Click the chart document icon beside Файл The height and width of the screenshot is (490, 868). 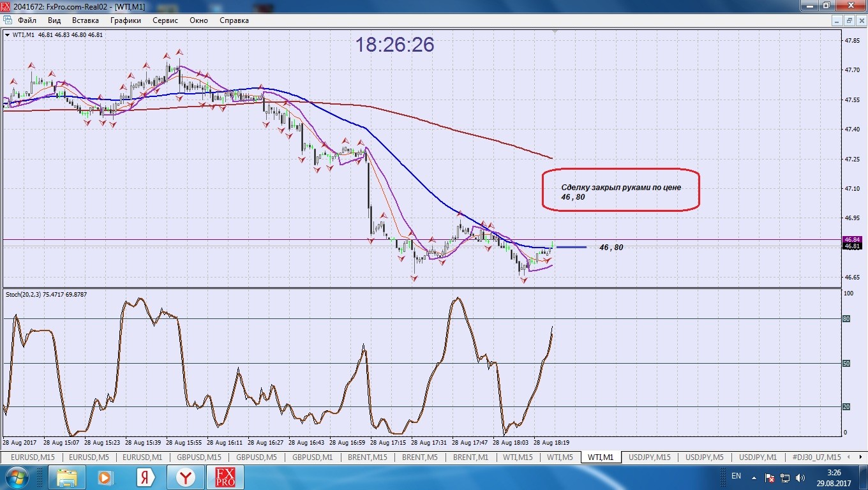click(x=8, y=20)
